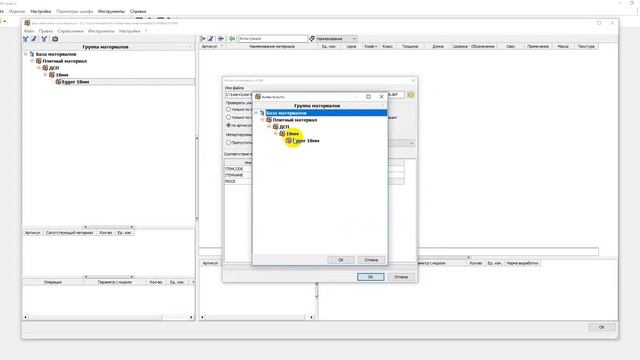Click the filter text input field
640x360 pixels.
click(x=272, y=38)
